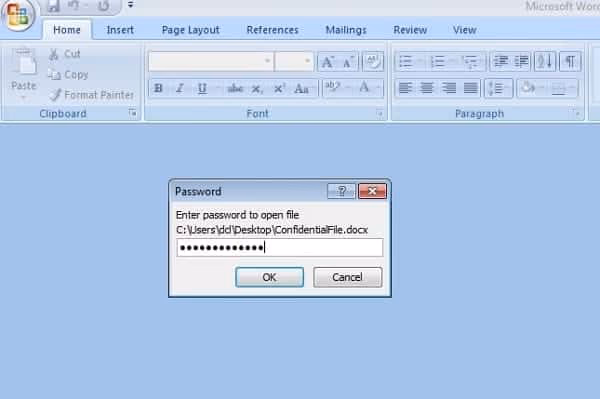This screenshot has height=399, width=600.
Task: Open the Clipboard dialog launcher
Action: [x=132, y=113]
